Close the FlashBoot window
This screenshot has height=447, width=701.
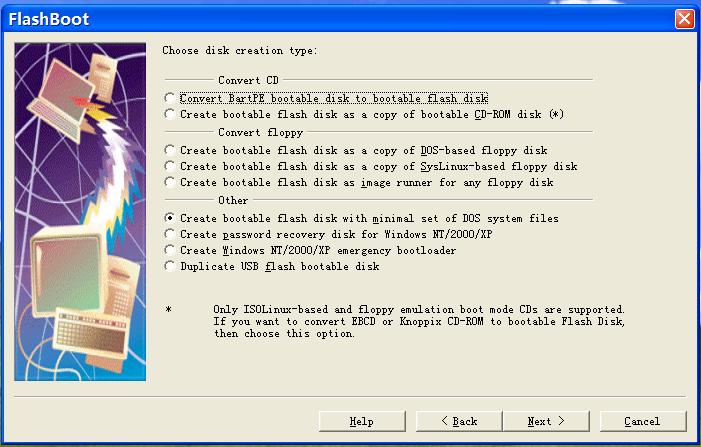[x=684, y=18]
